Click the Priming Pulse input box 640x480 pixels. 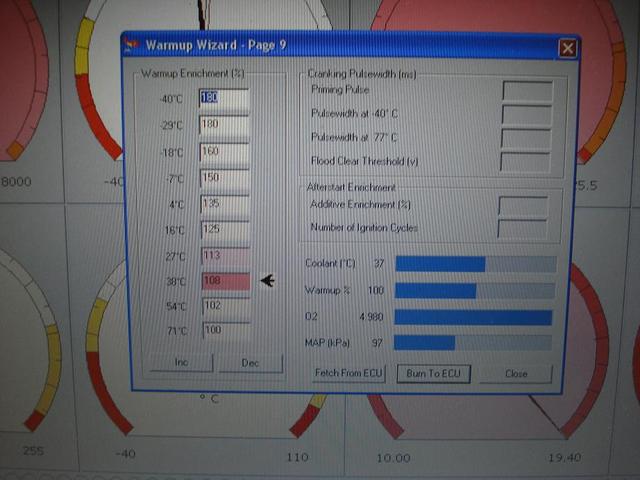tap(526, 91)
